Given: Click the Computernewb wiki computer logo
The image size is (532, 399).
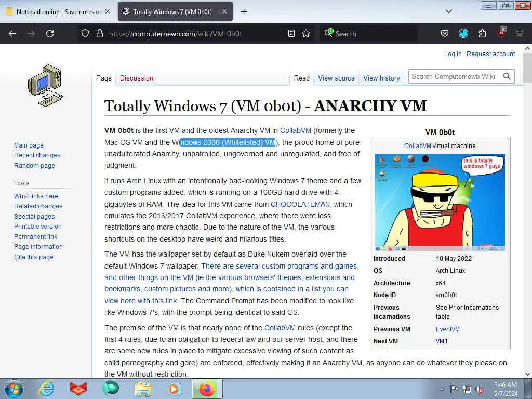Looking at the screenshot, I should point(46,86).
